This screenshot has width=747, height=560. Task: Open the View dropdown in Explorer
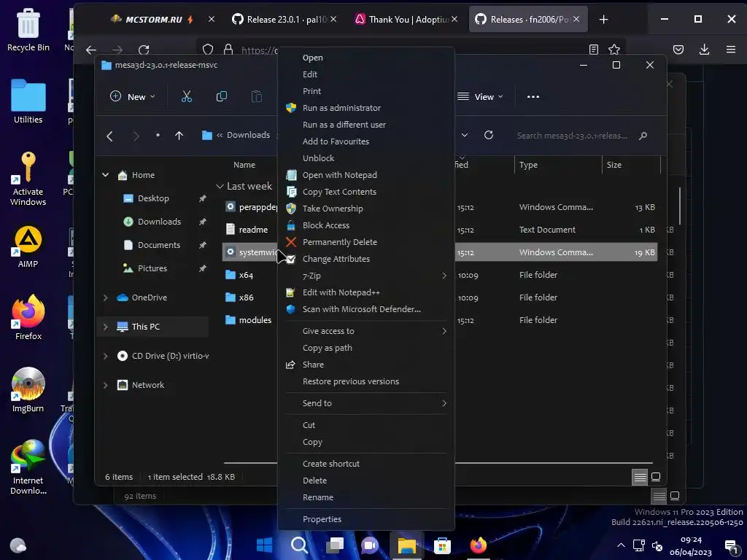coord(480,97)
